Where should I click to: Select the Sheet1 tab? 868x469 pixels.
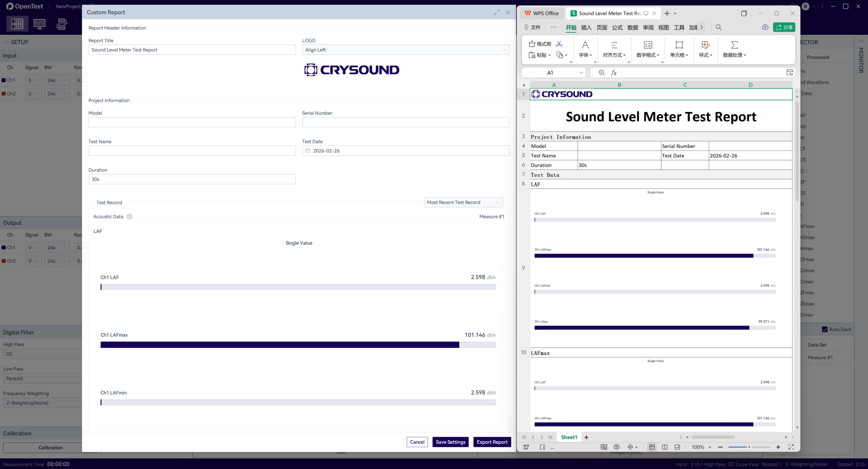click(569, 437)
